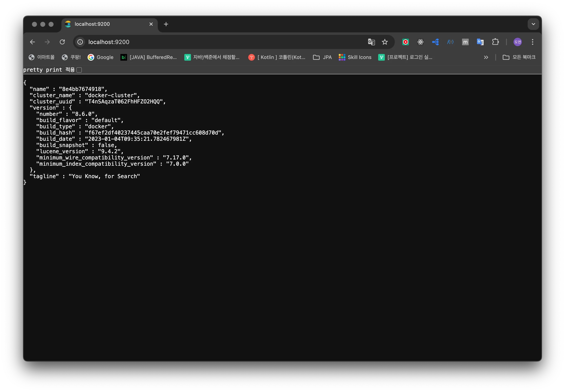Screen dimensions: 565x392
Task: Expand the tab search dropdown arrow
Action: pos(533,24)
